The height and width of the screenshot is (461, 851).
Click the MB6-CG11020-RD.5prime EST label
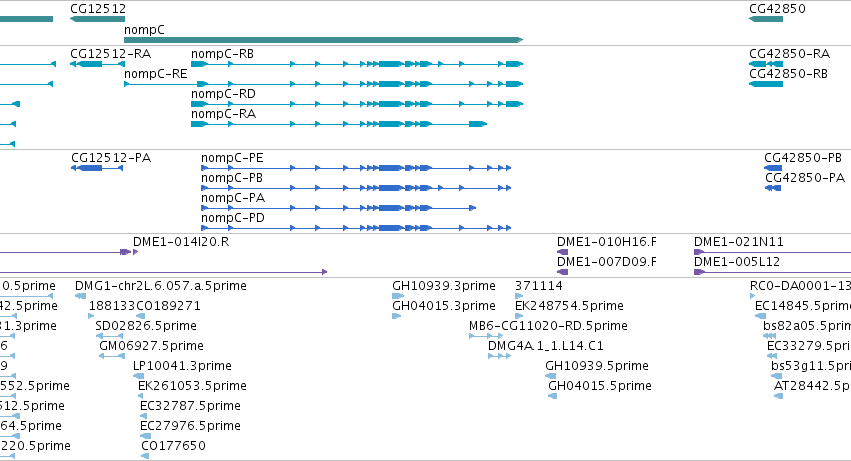[548, 326]
